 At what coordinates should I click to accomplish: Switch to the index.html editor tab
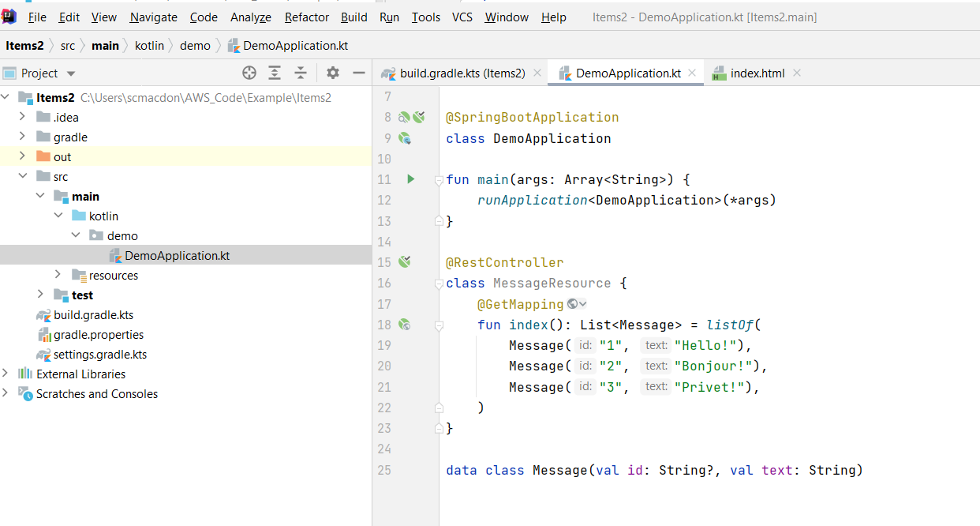click(x=757, y=73)
